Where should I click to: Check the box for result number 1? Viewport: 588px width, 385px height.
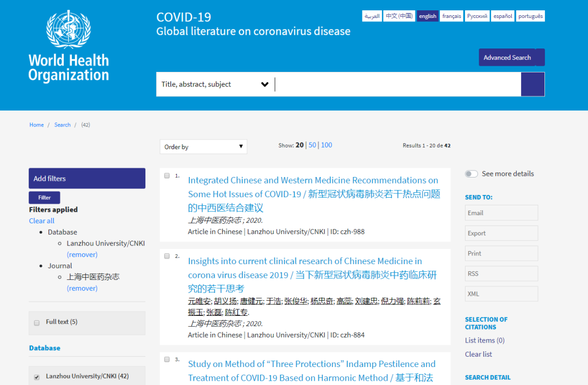[167, 175]
